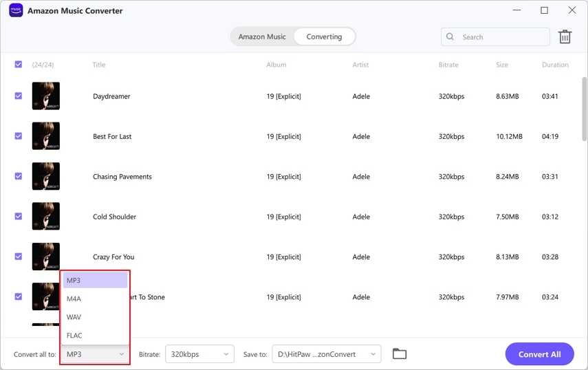Click the Size column header
Screen dimensions: 588x370
[x=502, y=65]
